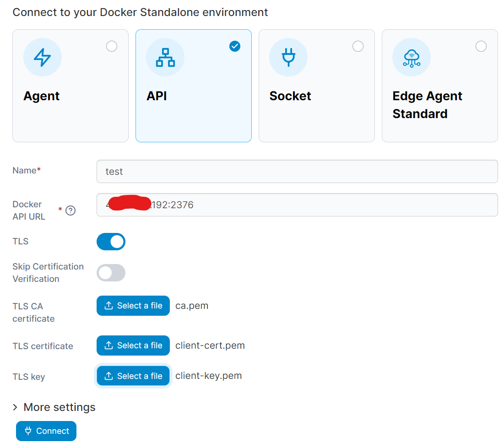Enable Skip Certification Verification toggle
The image size is (504, 448).
click(x=111, y=273)
